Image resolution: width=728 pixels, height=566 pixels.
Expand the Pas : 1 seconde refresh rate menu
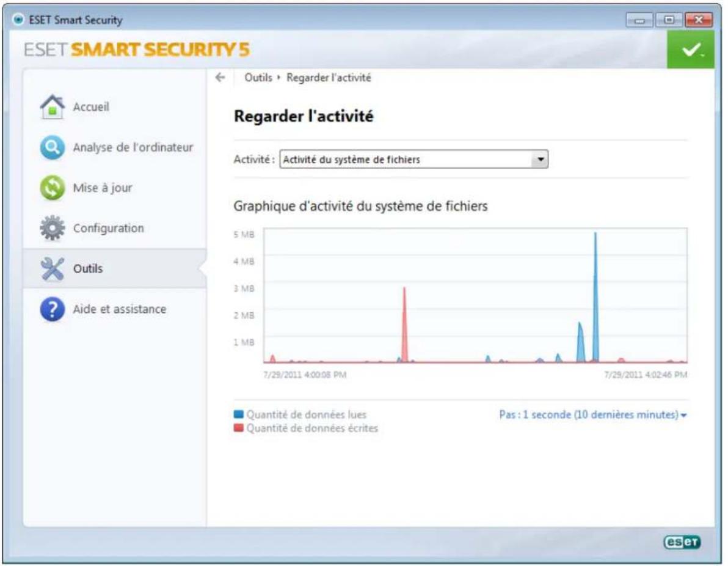[x=593, y=414]
